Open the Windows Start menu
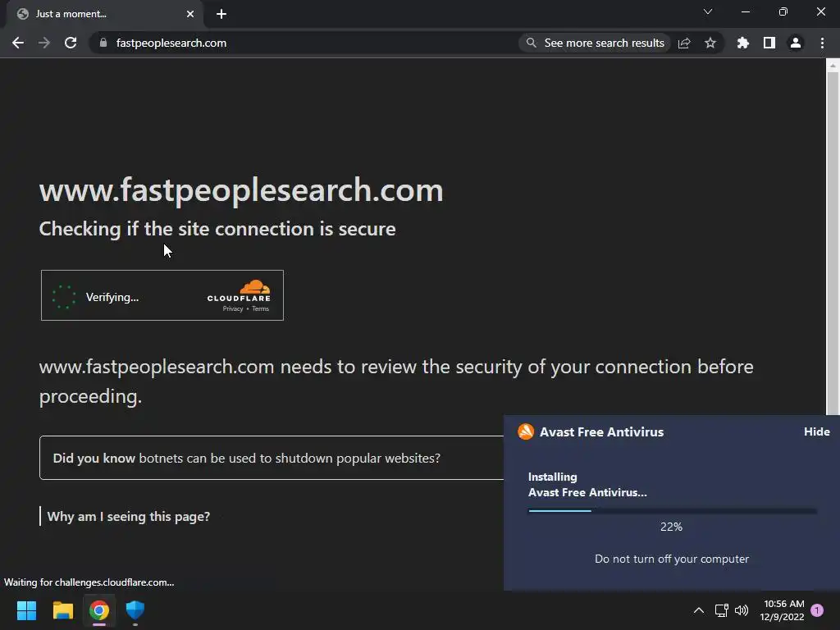Screen dimensions: 840x630 pyautogui.click(x=26, y=610)
